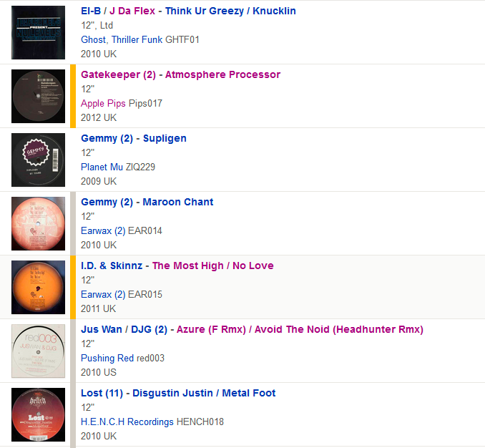Open Think Ur Greezy / Knucklin release

click(230, 11)
